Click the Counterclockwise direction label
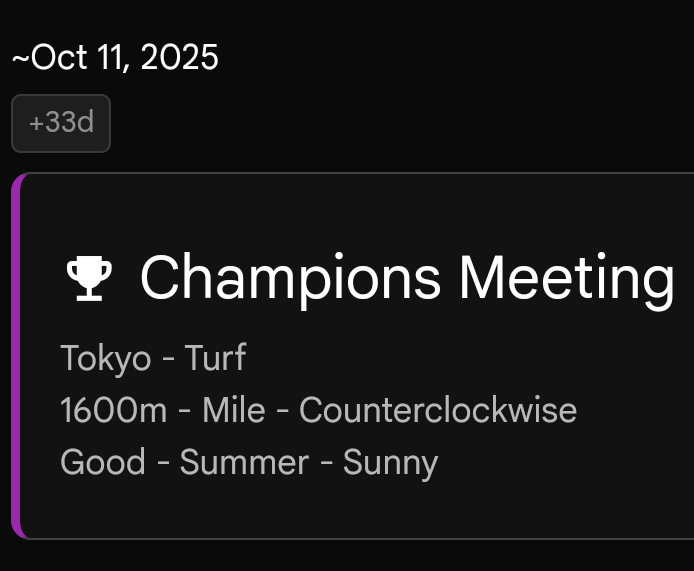694x571 pixels. click(x=438, y=410)
